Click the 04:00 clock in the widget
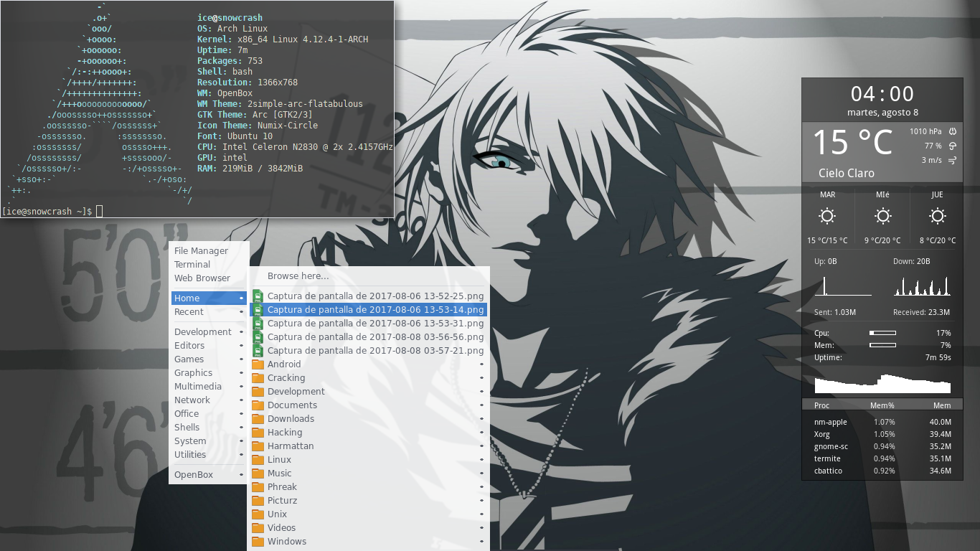 tap(882, 94)
